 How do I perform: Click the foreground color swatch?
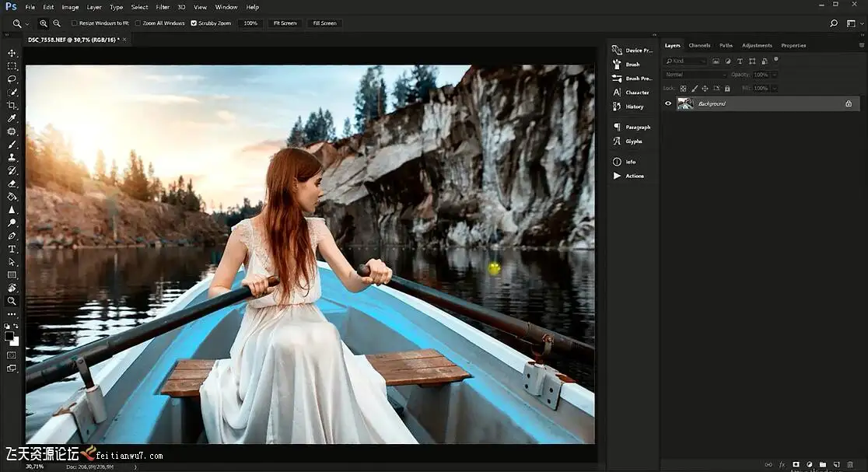point(9,336)
